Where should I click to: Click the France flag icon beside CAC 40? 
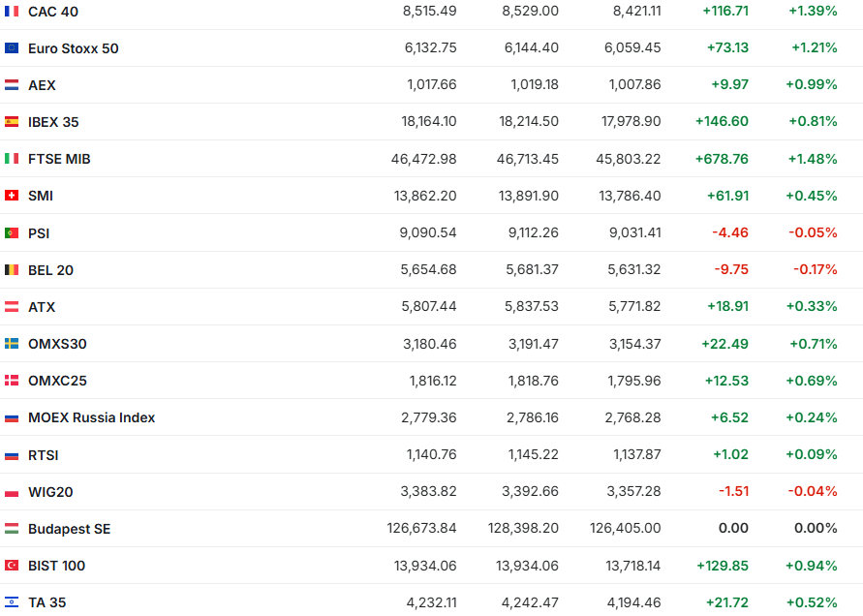coord(12,12)
